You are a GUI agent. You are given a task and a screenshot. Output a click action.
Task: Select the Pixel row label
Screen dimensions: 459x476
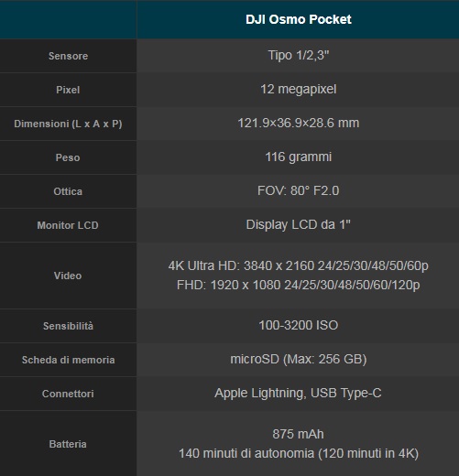[68, 90]
